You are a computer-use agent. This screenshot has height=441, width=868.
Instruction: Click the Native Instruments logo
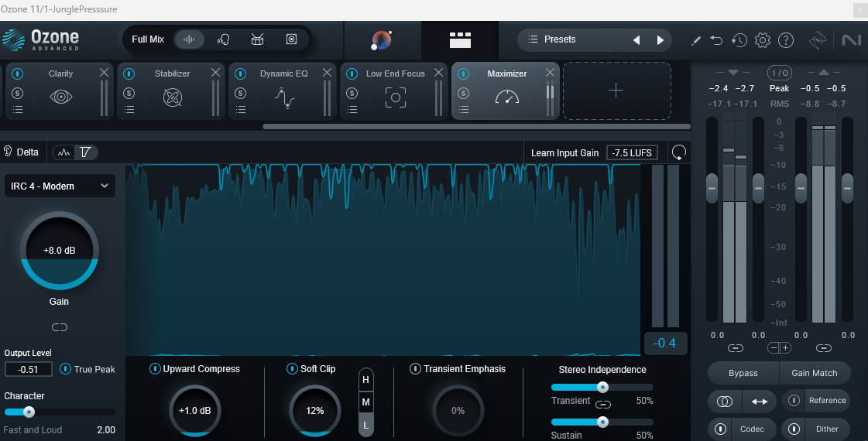click(852, 39)
